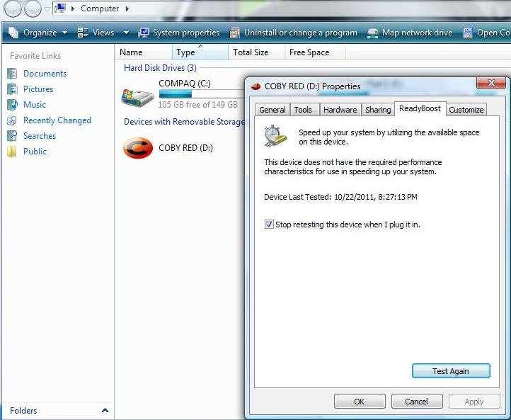Expand the Folders pane chevron
This screenshot has height=420, width=511.
pyautogui.click(x=105, y=410)
